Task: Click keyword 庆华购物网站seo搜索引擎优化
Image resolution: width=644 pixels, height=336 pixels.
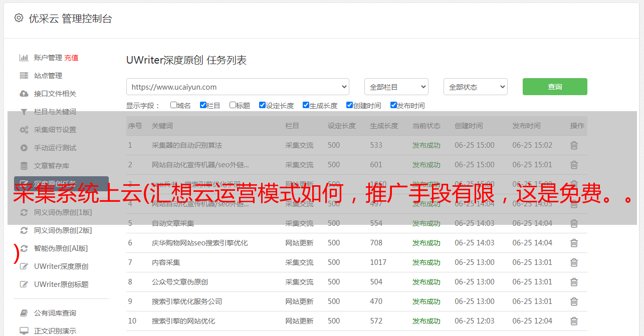Action: [x=200, y=243]
